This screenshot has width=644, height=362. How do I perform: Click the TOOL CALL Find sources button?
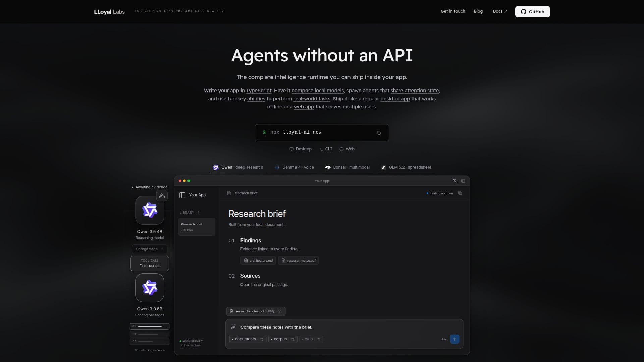[150, 263]
